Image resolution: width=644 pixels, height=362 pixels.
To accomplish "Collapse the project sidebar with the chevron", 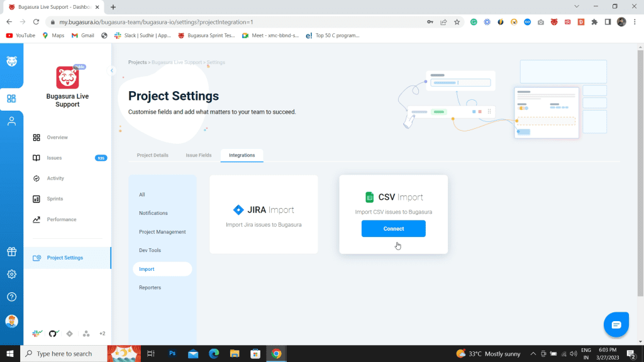I will tap(112, 70).
